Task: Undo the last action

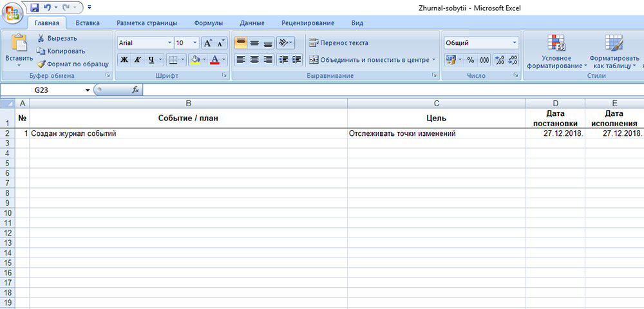Action: point(47,7)
